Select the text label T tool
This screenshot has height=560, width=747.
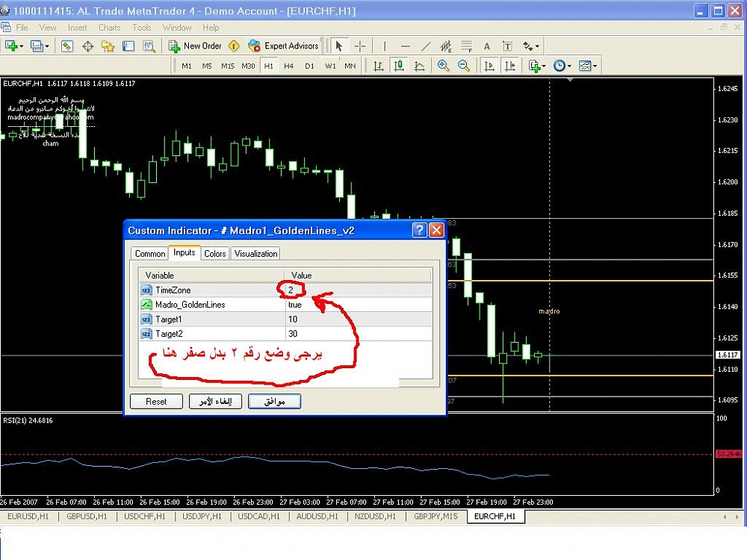(507, 46)
